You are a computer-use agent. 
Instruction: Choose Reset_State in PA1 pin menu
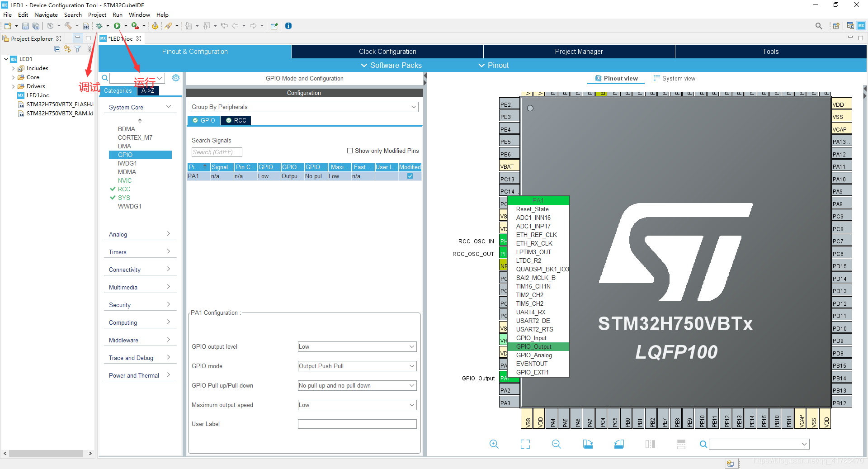pyautogui.click(x=538, y=209)
